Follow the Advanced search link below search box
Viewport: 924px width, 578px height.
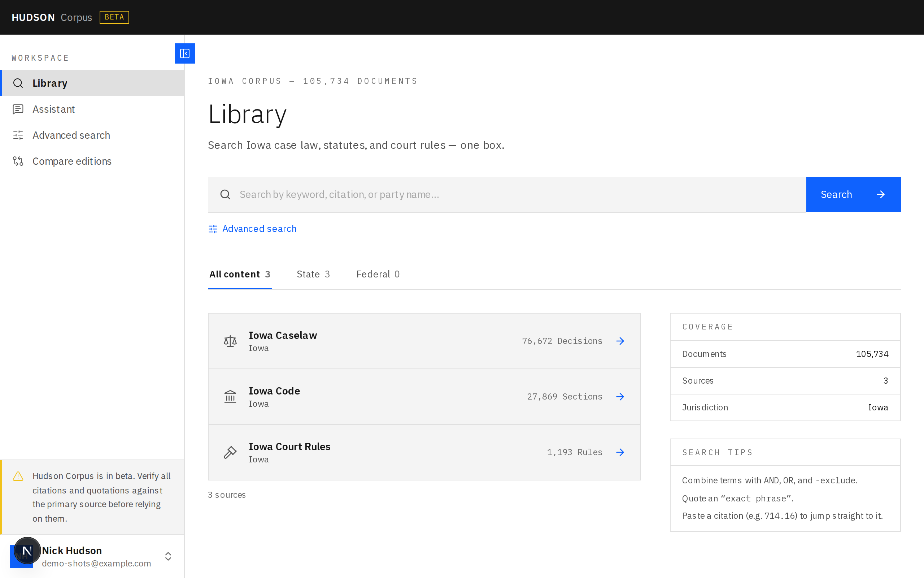(x=252, y=229)
